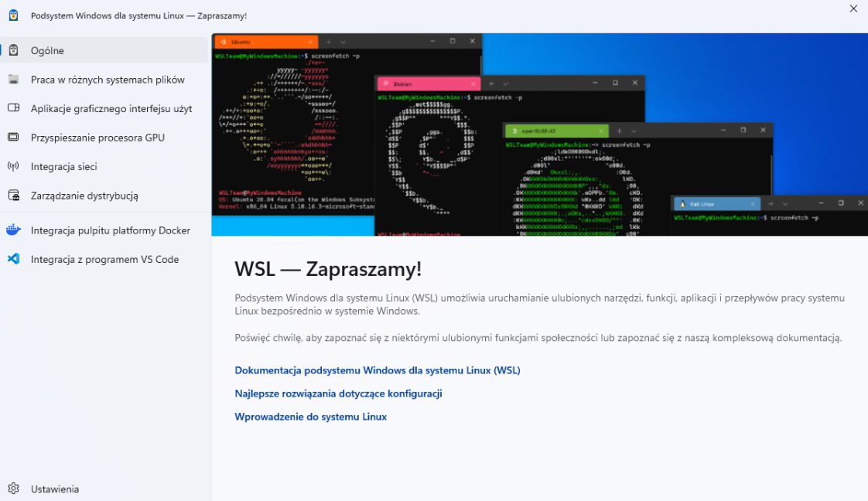
Task: Click the Docker whale icon
Action: point(13,230)
